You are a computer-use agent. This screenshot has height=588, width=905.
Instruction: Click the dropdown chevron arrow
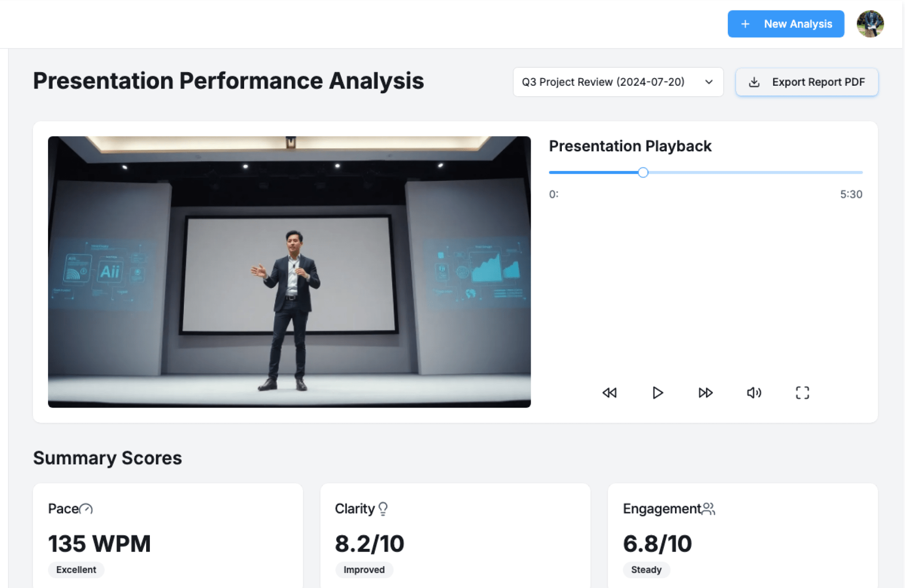coord(708,82)
